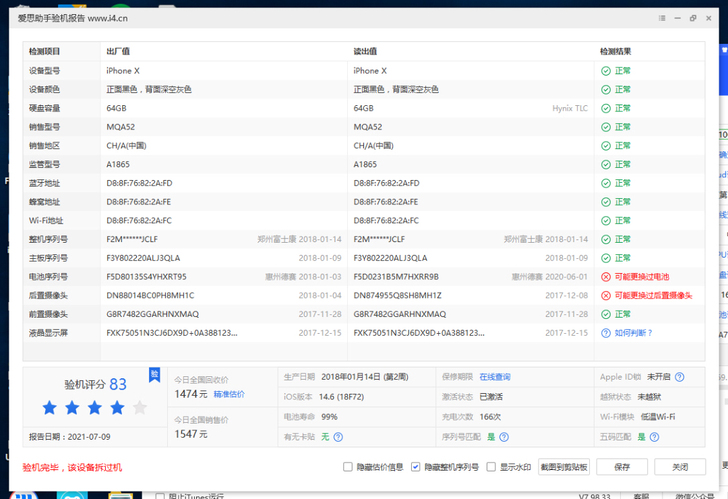
Task: Enable 显示水印 checkbox
Action: 491,467
